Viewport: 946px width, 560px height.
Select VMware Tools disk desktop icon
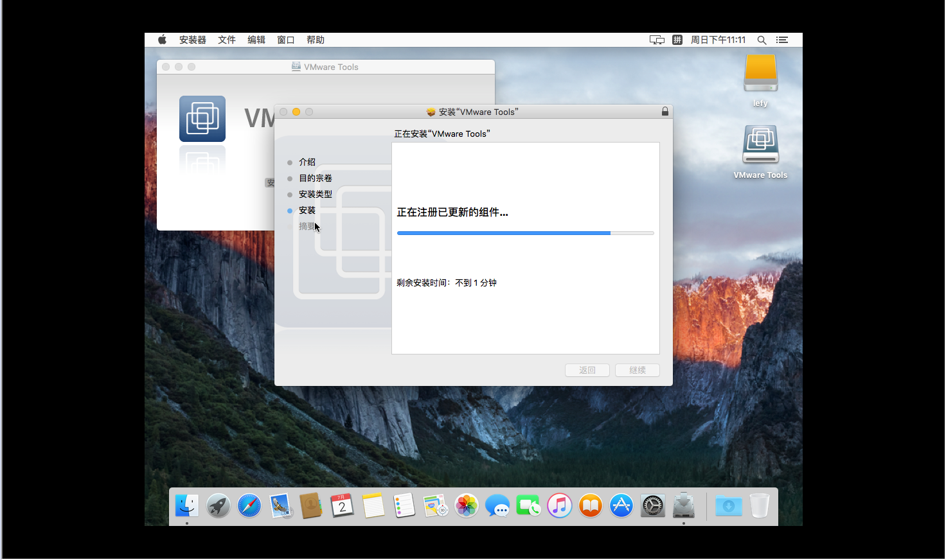pos(761,144)
